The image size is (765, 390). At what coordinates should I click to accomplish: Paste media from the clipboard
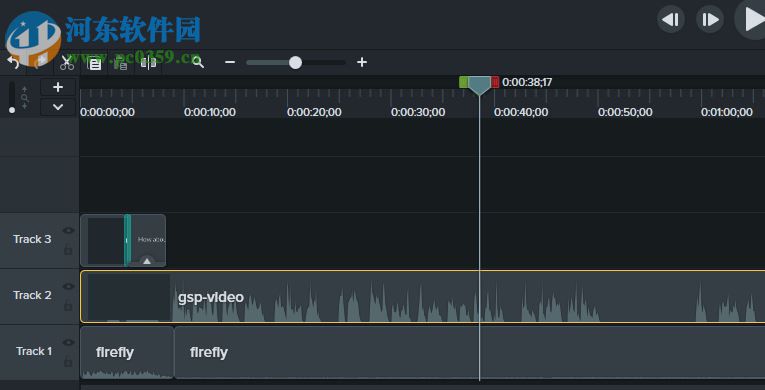[x=121, y=62]
